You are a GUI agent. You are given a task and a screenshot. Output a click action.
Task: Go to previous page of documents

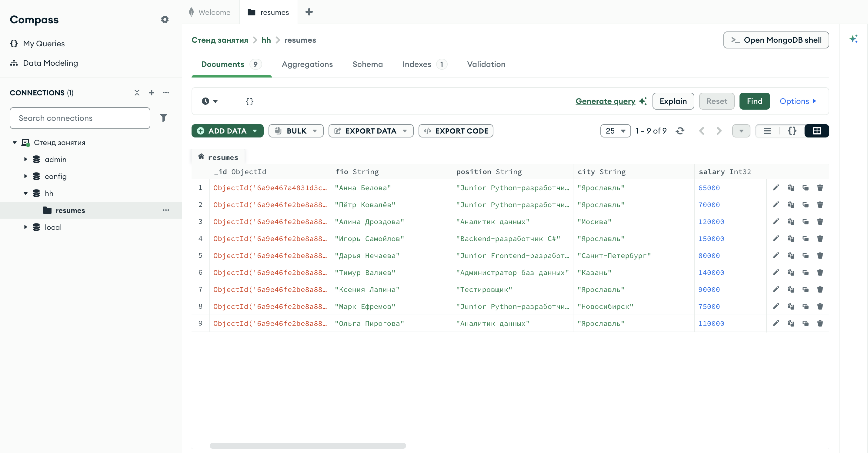702,131
